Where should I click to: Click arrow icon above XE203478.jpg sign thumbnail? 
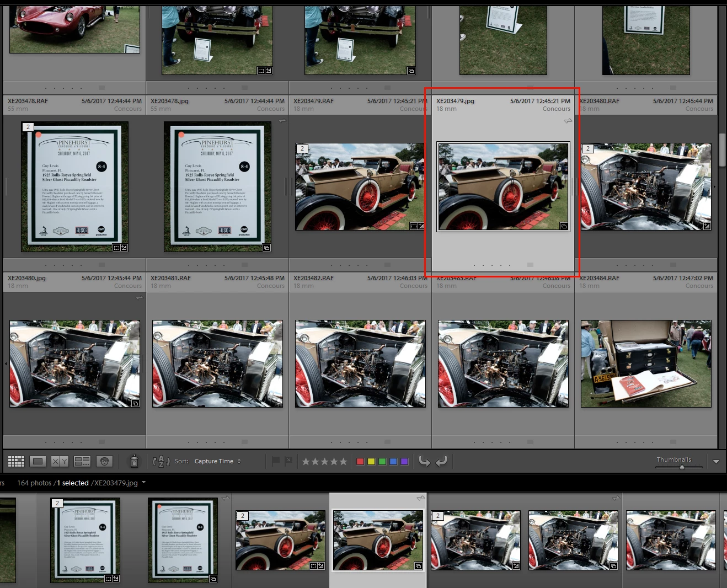pyautogui.click(x=282, y=121)
